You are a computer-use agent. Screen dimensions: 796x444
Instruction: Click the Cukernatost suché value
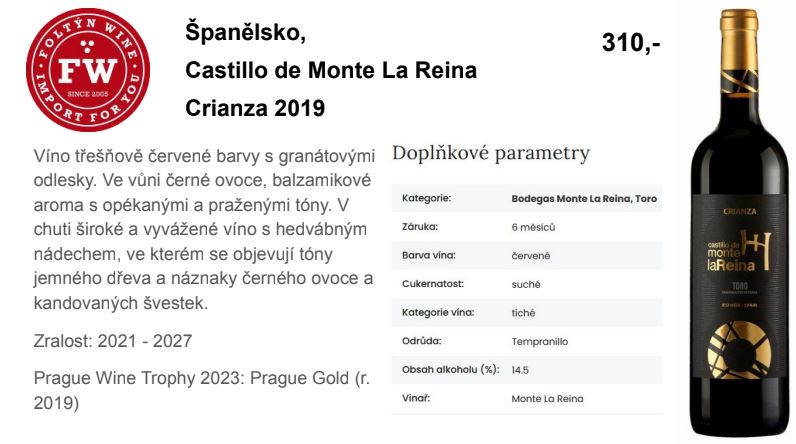(525, 284)
